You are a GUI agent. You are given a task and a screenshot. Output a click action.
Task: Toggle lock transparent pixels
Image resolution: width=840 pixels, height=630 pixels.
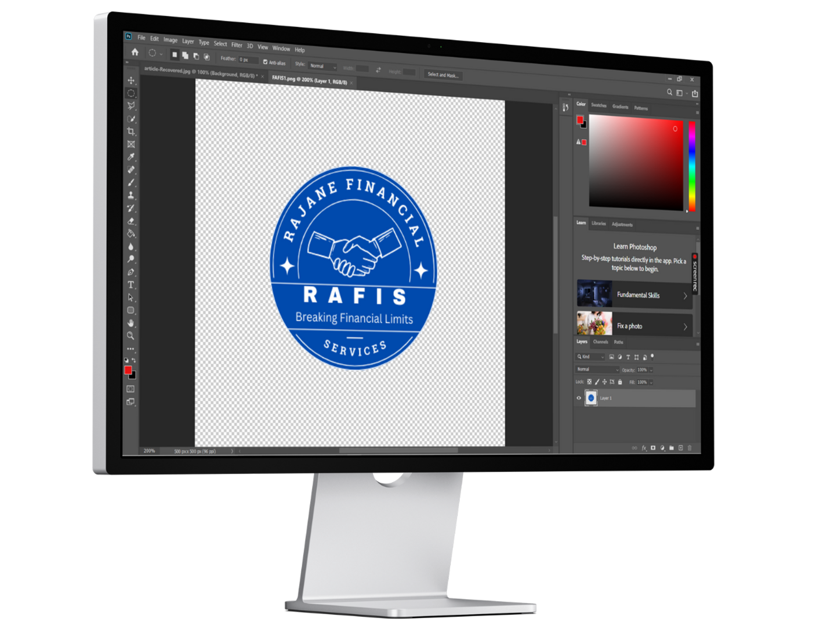pyautogui.click(x=589, y=382)
